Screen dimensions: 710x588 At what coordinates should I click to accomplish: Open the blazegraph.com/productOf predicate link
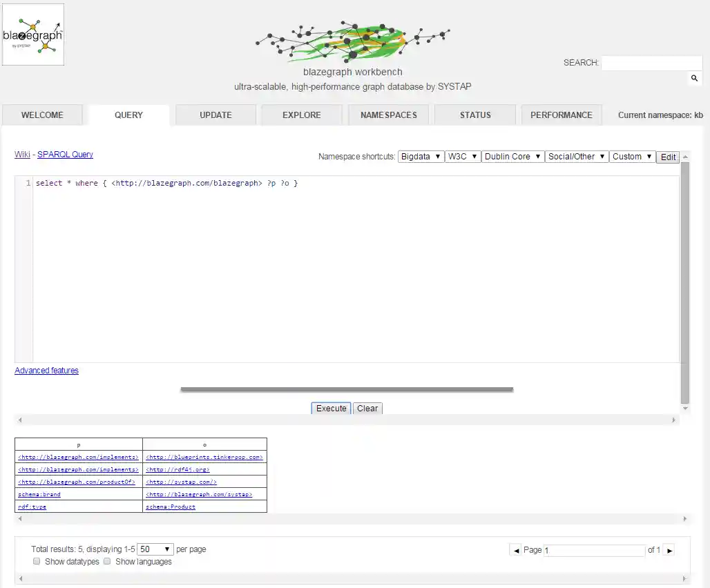[x=77, y=482]
